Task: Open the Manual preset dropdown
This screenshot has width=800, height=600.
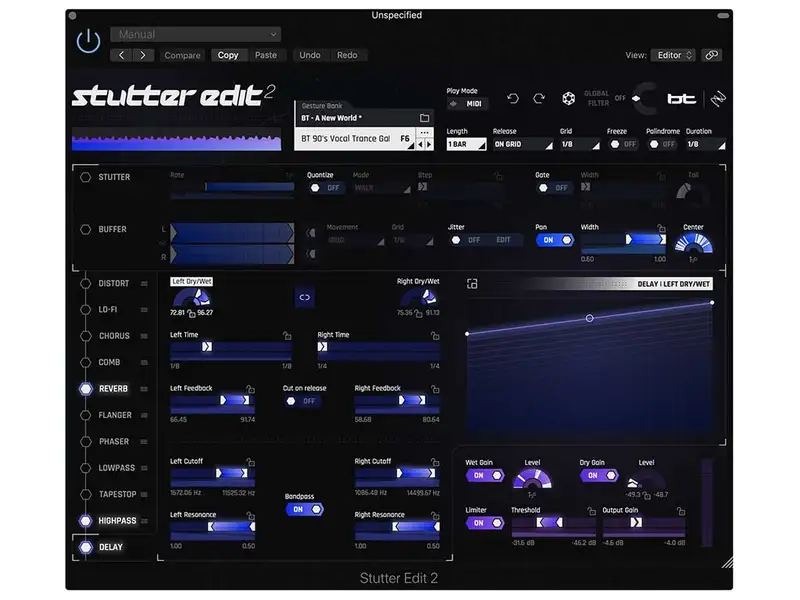Action: click(x=195, y=34)
